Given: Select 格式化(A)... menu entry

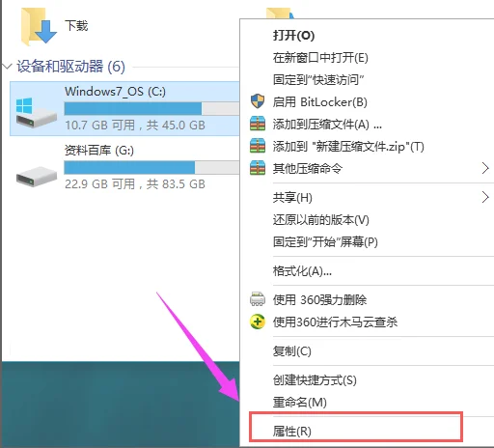Looking at the screenshot, I should [x=302, y=271].
